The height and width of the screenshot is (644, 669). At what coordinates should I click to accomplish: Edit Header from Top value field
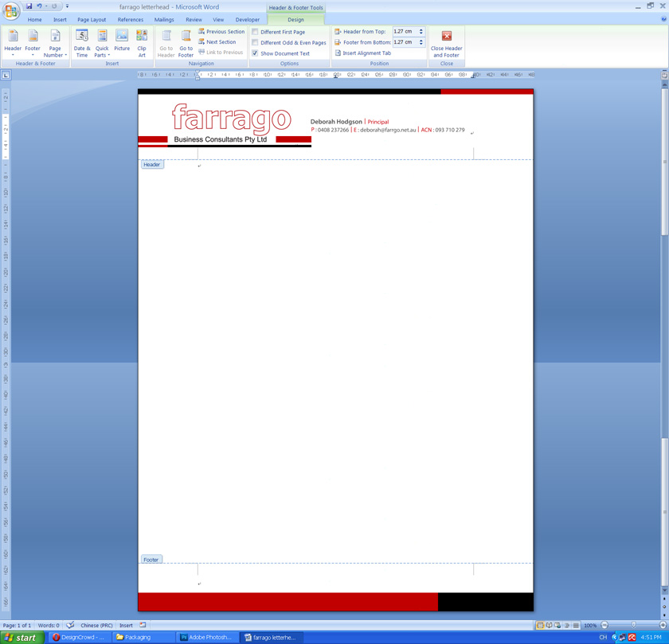click(405, 31)
